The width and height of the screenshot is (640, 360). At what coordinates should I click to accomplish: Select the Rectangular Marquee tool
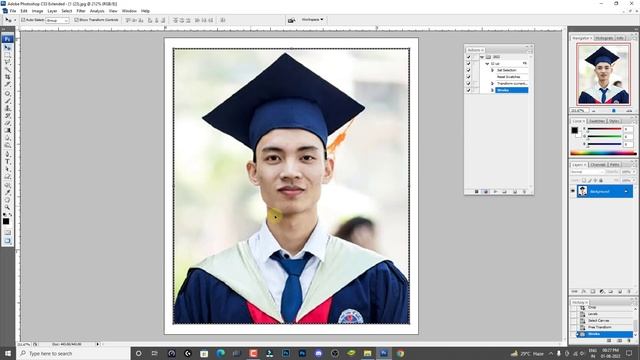(7, 55)
